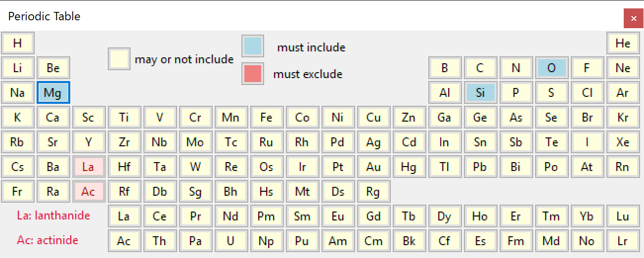Click the Ge (germanium) element
Viewport: 644px width, 258px height.
coord(480,117)
